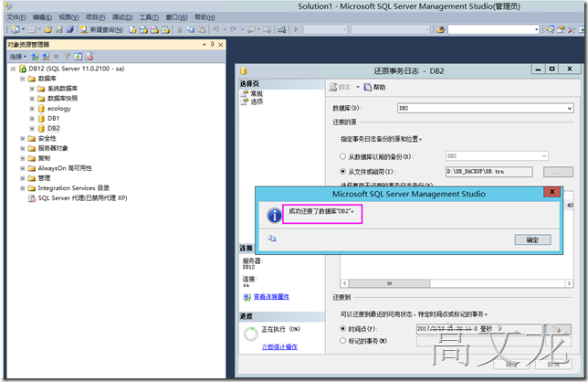The width and height of the screenshot is (588, 382).
Task: Click the Find in Files icon
Action: 440,29
